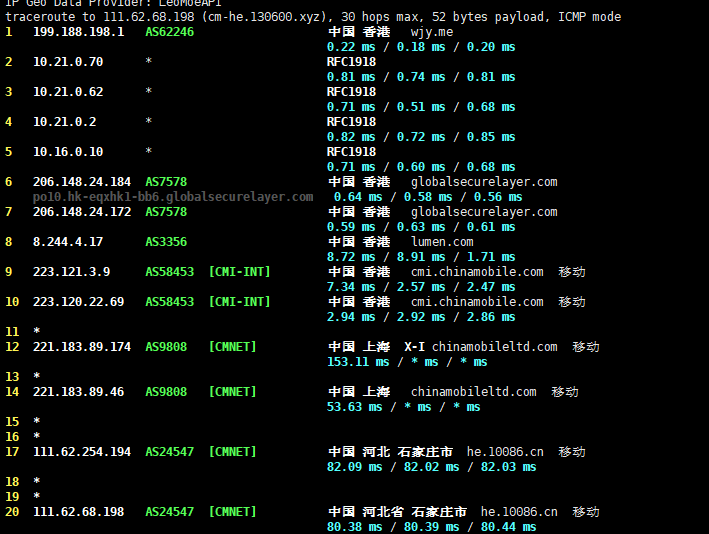This screenshot has width=709, height=534.
Task: Click the latency value 80.38 ms
Action: 354,527
